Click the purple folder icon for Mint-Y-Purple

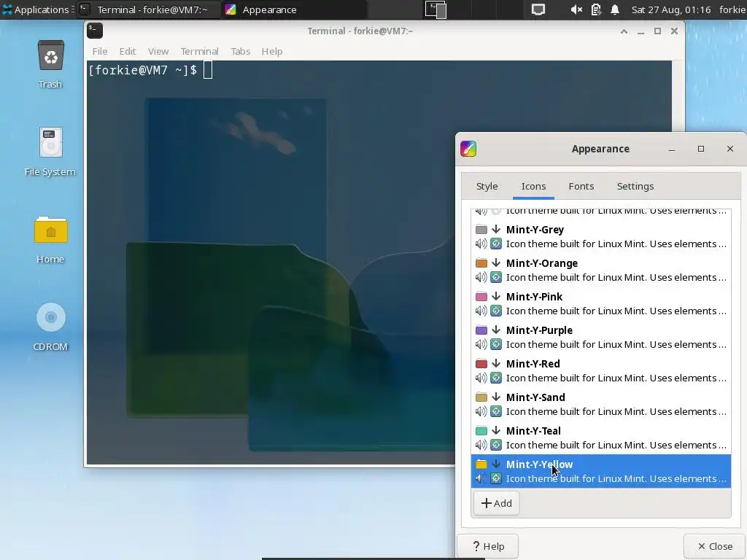[481, 330]
